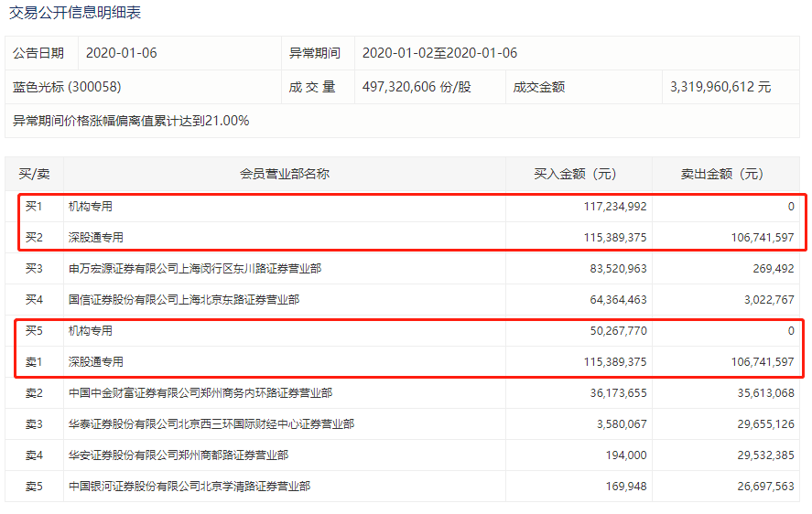Screen dimensions: 812x514
Task: Open 华安证券 郑州商都路 branch link
Action: coord(178,455)
